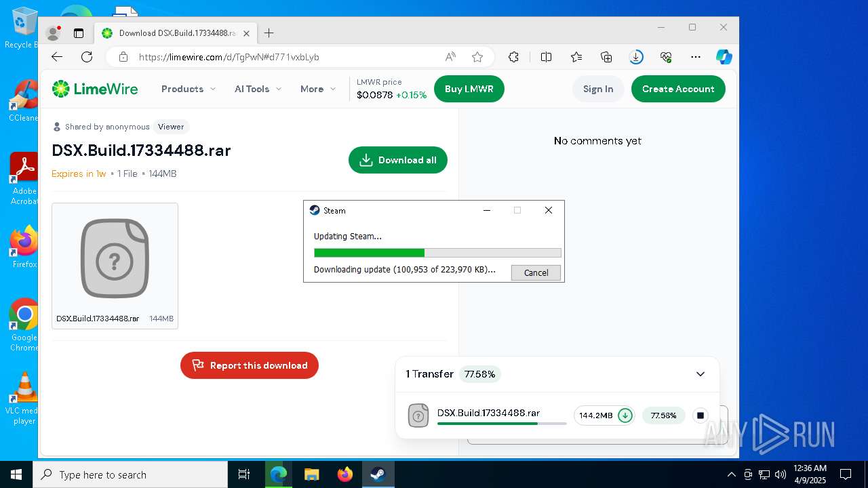Open Google Chrome desktop shortcut
Screen dimensions: 868x488
[24, 325]
